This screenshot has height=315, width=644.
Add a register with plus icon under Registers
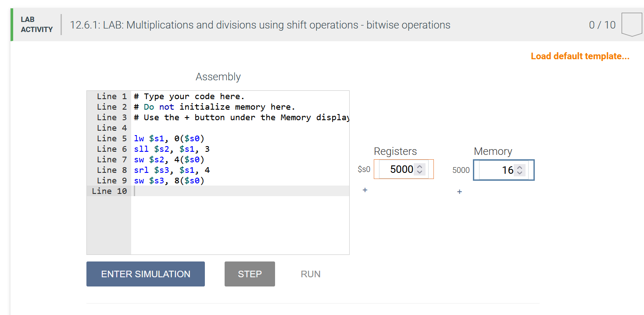[x=365, y=190]
